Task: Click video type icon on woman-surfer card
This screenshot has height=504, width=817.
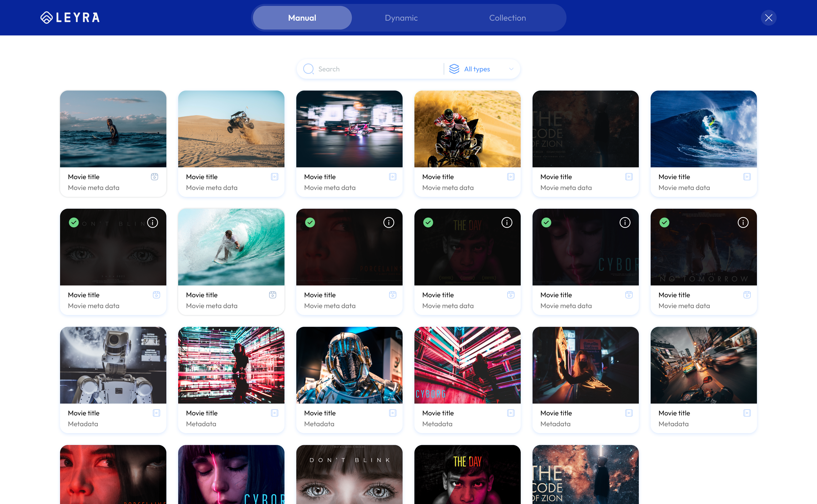Action: coord(155,177)
